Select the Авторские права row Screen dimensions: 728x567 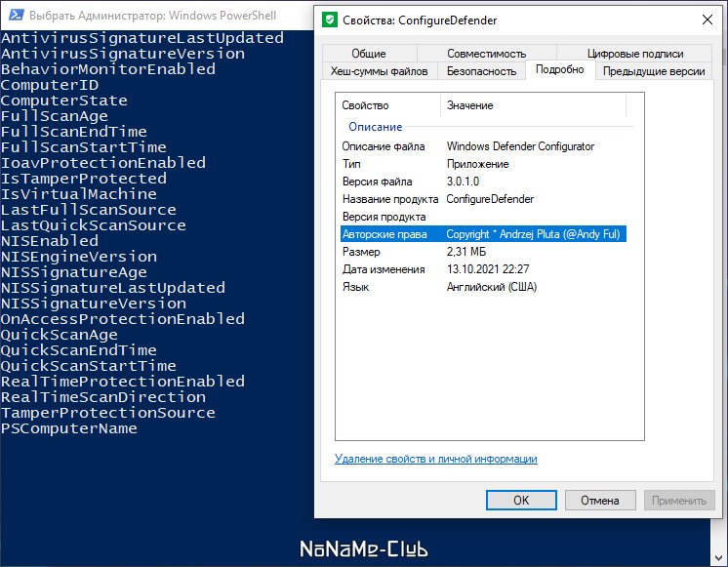[483, 234]
